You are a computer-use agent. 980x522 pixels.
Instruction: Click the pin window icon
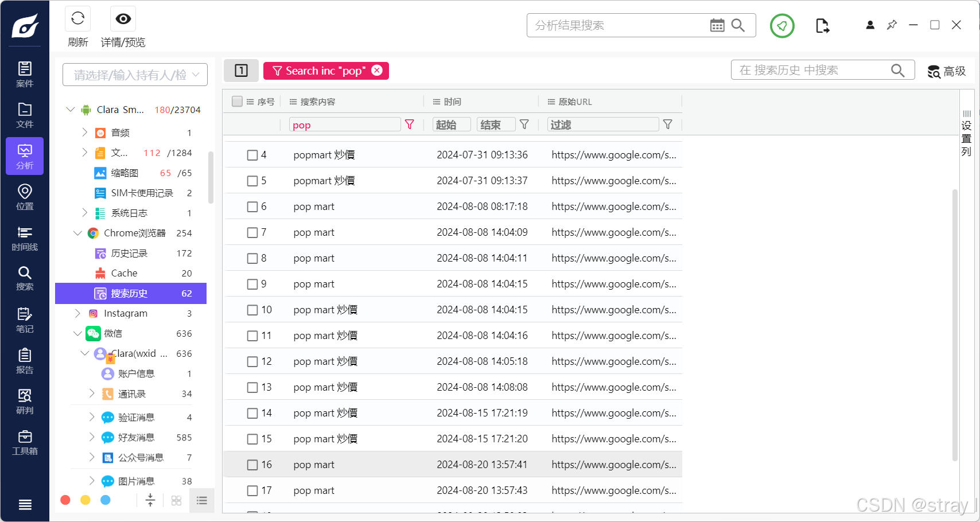click(x=892, y=25)
